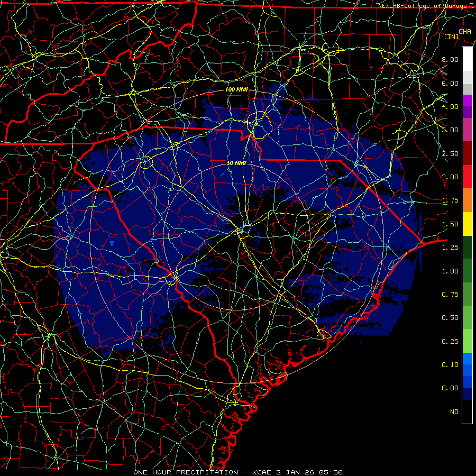Click the '1.50' legend value
The image size is (476, 476).
pyautogui.click(x=450, y=224)
